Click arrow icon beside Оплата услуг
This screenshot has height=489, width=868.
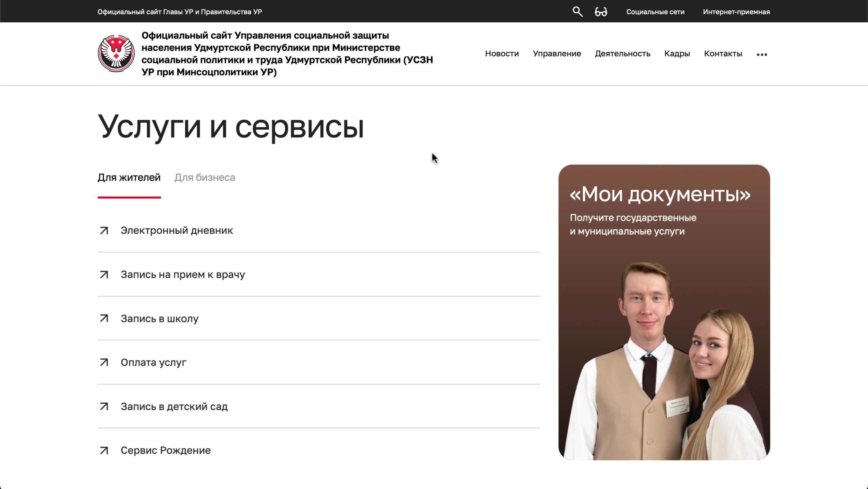pyautogui.click(x=104, y=362)
